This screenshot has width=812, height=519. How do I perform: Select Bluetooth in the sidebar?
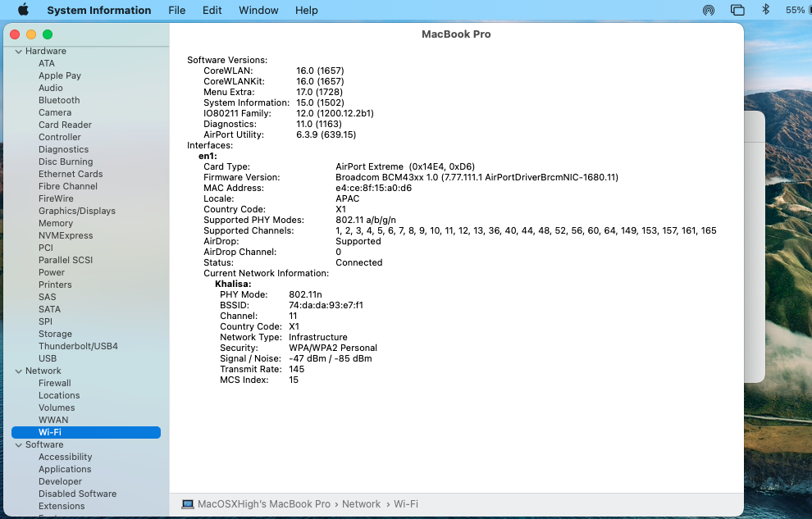click(59, 100)
